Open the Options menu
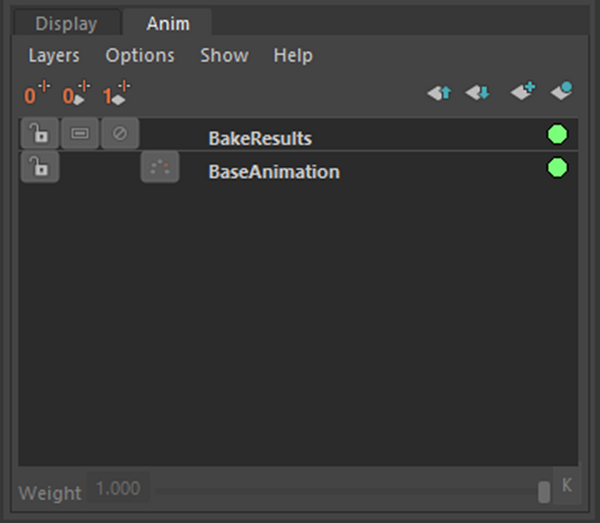Viewport: 600px width, 523px height. tap(140, 56)
